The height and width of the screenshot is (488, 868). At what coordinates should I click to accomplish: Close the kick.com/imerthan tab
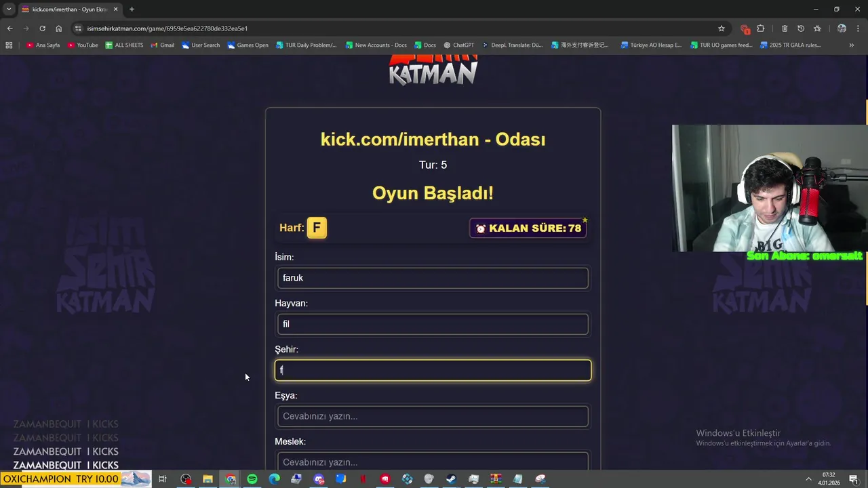pos(116,9)
